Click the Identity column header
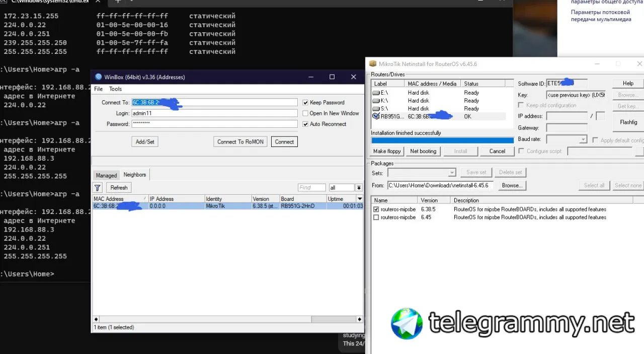 pos(228,199)
